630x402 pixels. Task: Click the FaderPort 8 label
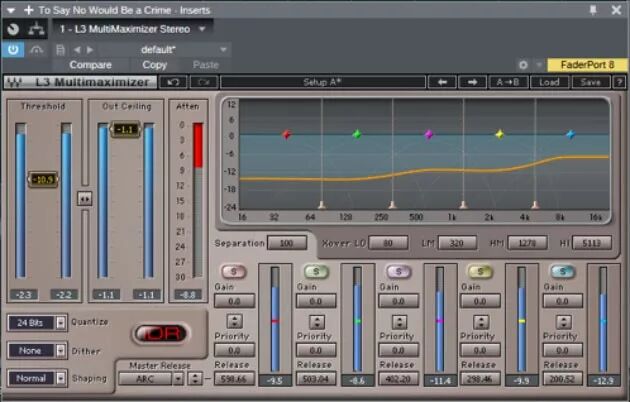[587, 65]
